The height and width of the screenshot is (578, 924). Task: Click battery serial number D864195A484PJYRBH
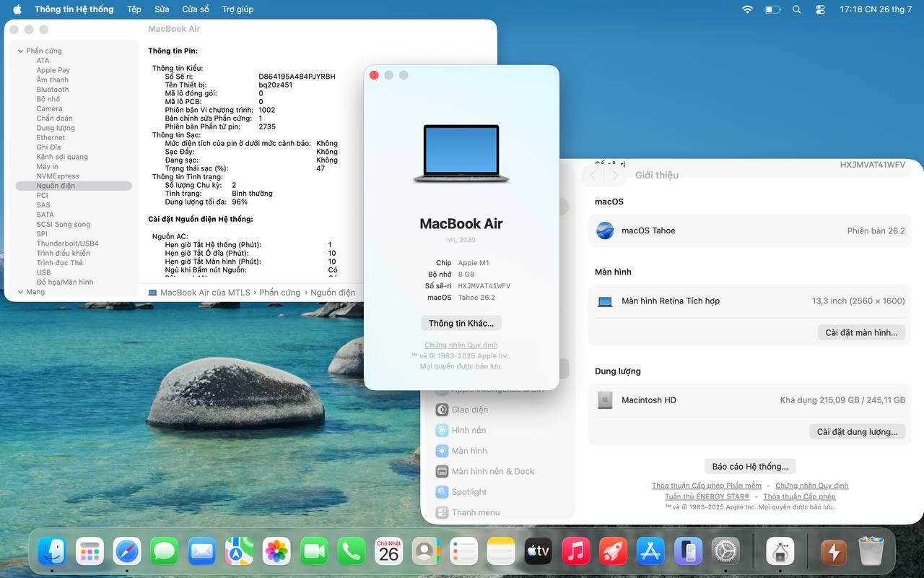tap(297, 77)
